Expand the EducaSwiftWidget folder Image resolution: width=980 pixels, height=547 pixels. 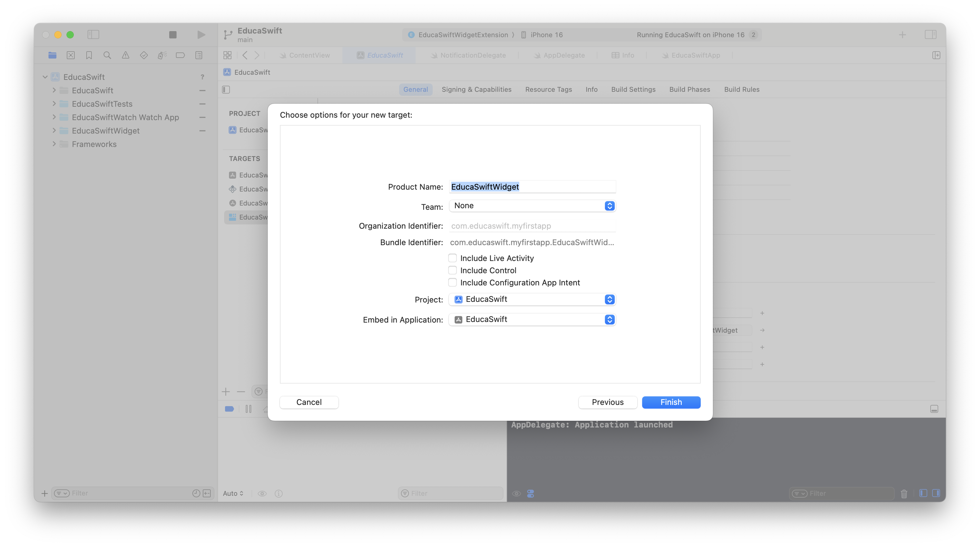(x=54, y=130)
